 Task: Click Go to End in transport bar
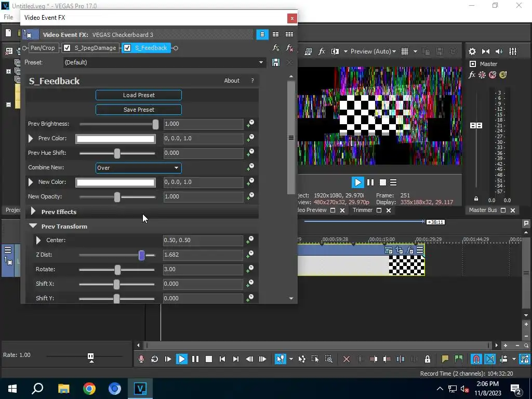(236, 359)
